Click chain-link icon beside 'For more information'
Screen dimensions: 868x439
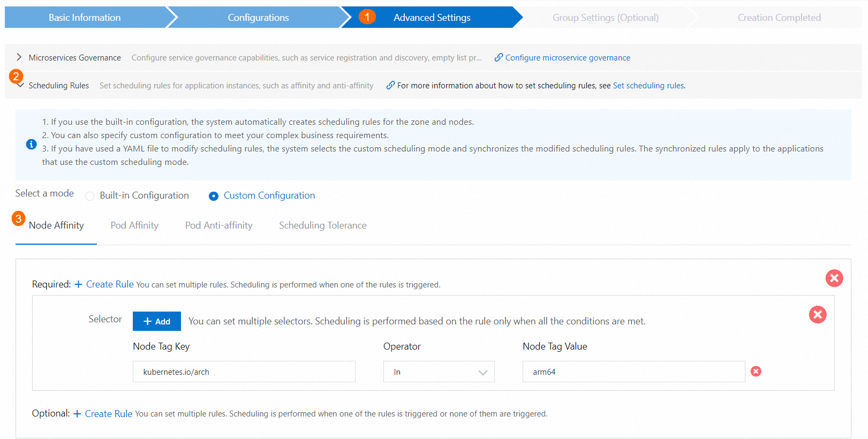390,85
